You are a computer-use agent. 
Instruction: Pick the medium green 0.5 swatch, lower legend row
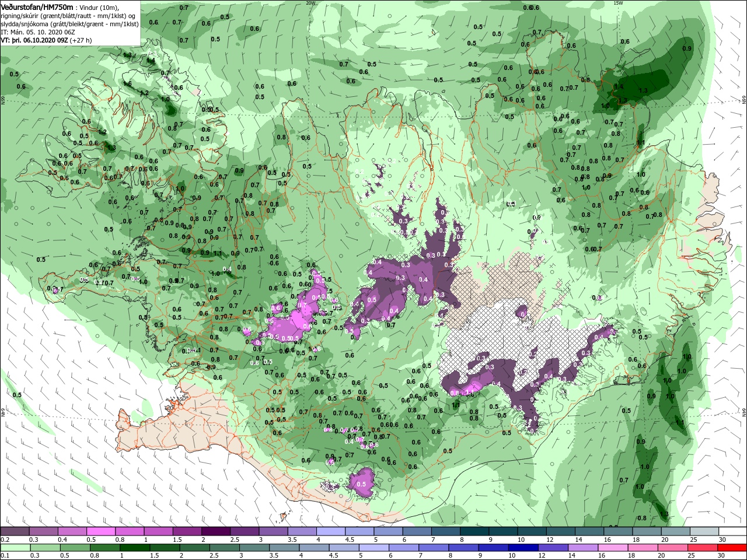75,548
